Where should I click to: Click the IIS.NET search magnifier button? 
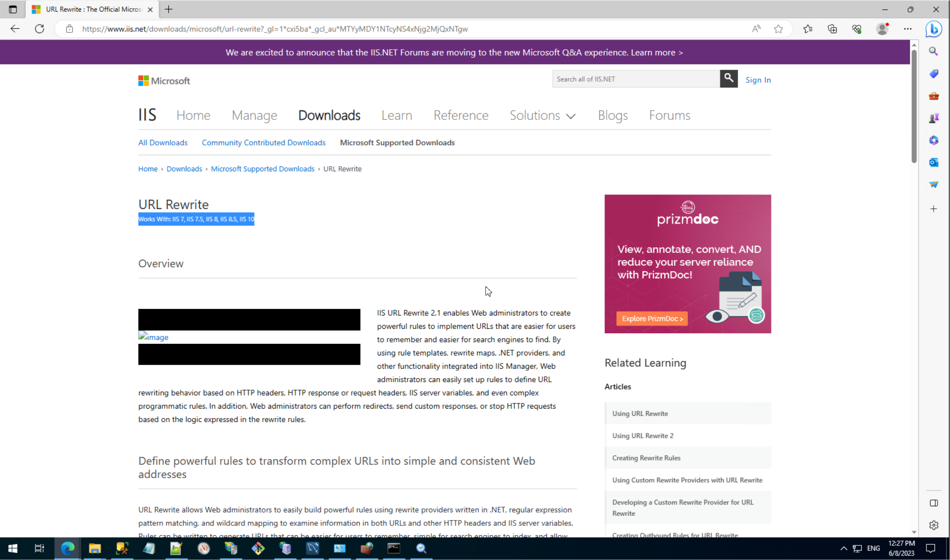pos(728,79)
